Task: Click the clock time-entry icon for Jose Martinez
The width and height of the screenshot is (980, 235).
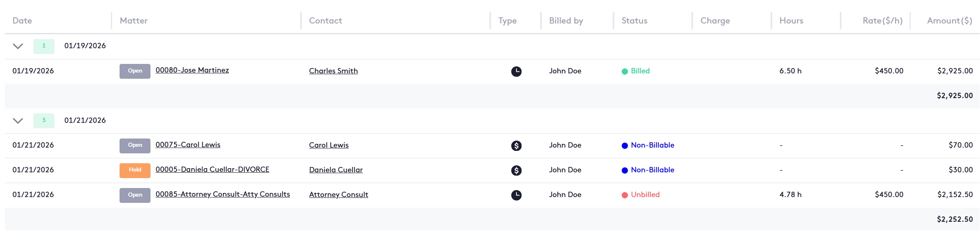Action: [516, 71]
